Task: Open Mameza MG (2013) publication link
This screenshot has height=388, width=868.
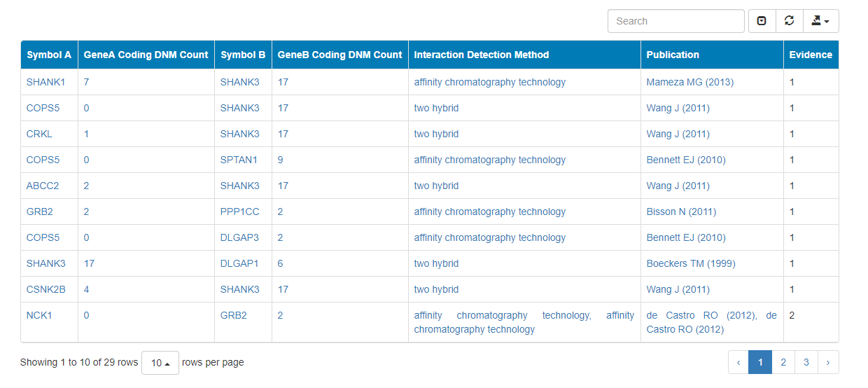Action: [x=690, y=82]
